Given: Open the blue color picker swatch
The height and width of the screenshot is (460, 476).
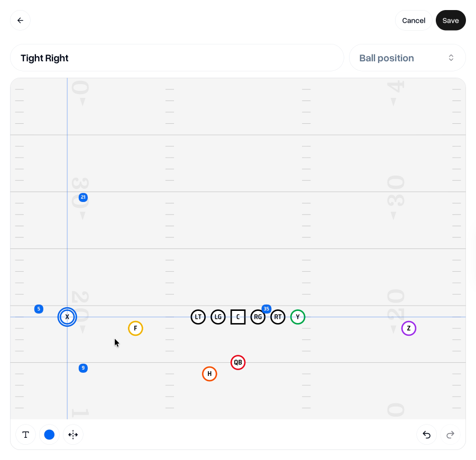Looking at the screenshot, I should [49, 435].
